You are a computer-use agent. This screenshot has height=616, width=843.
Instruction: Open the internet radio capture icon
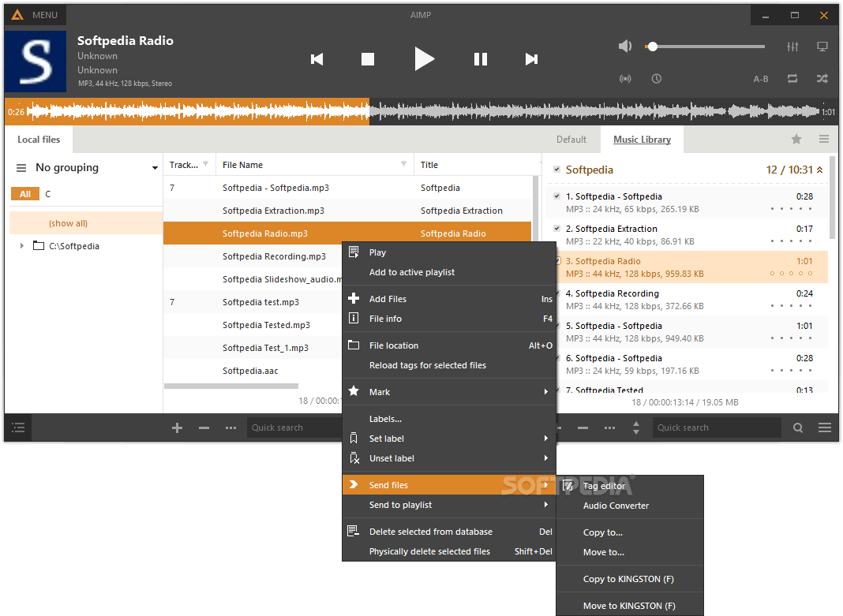coord(624,79)
